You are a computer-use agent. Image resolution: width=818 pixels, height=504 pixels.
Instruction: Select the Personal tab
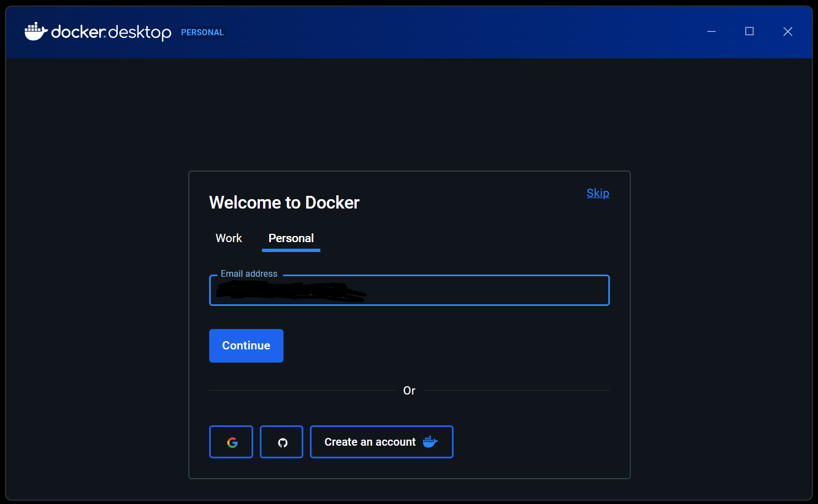tap(291, 238)
